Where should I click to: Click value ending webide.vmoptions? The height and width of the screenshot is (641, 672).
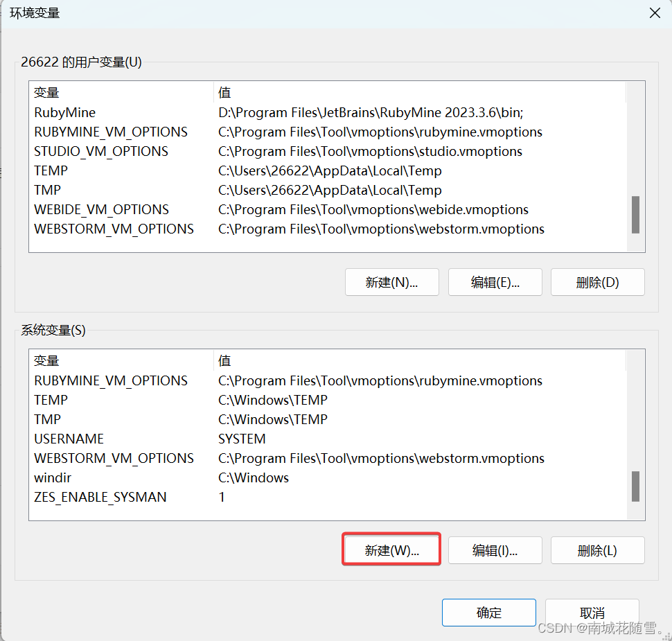coord(373,210)
